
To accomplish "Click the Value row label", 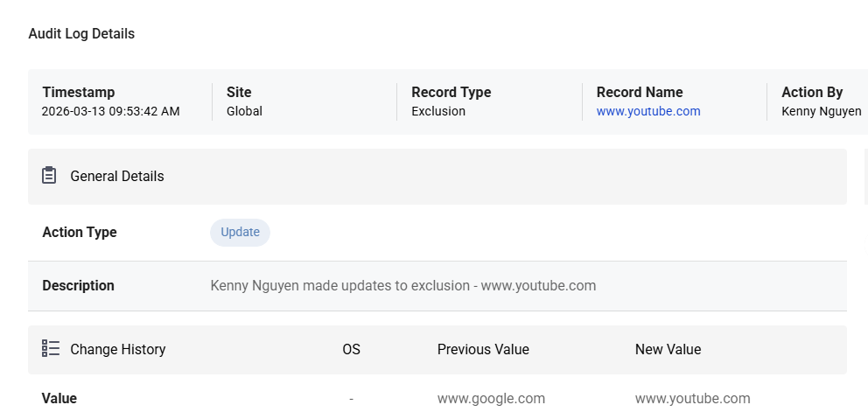I will coord(59,399).
